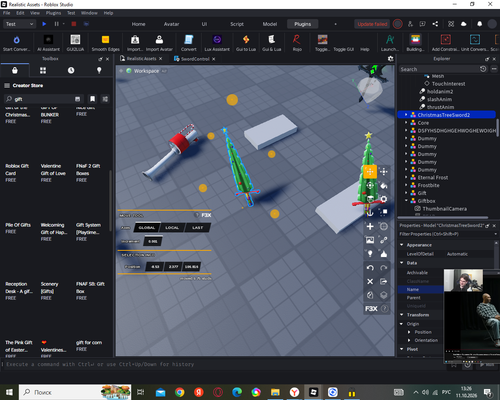Select the F3X Lighting tool
Image resolution: width=500 pixels, height=400 pixels.
tap(370, 254)
